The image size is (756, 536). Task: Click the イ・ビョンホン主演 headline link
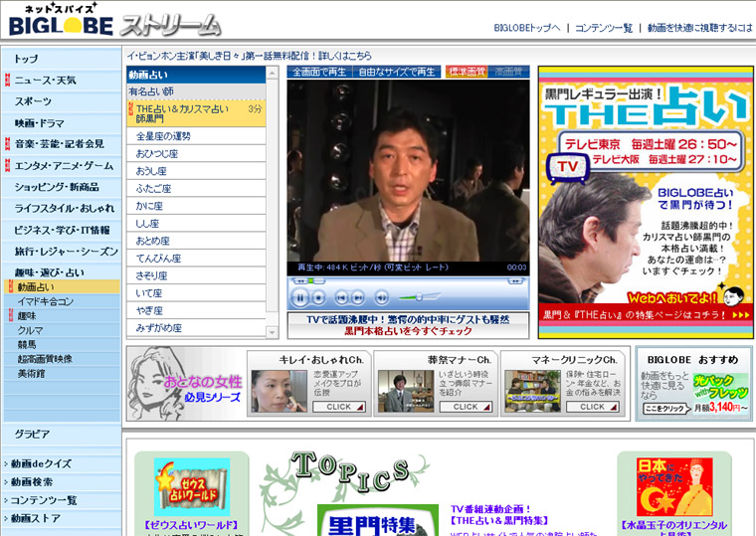tap(249, 56)
